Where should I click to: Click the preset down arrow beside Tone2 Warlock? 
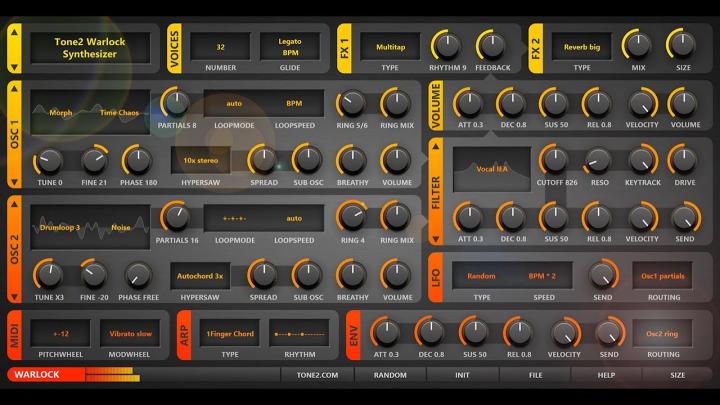point(14,67)
